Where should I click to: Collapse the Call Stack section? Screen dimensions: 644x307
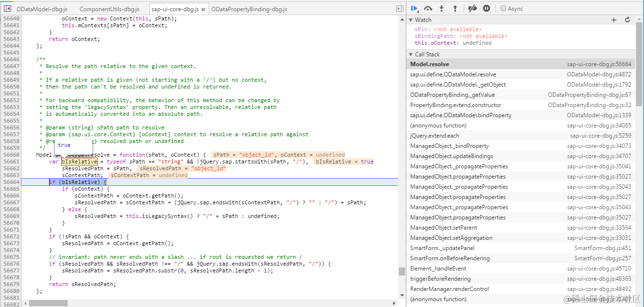click(411, 54)
